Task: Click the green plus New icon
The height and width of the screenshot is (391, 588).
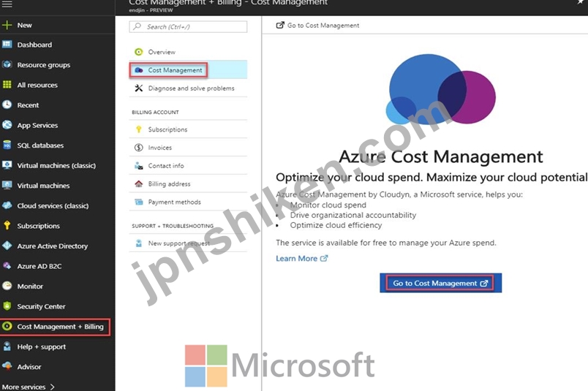Action: (7, 25)
